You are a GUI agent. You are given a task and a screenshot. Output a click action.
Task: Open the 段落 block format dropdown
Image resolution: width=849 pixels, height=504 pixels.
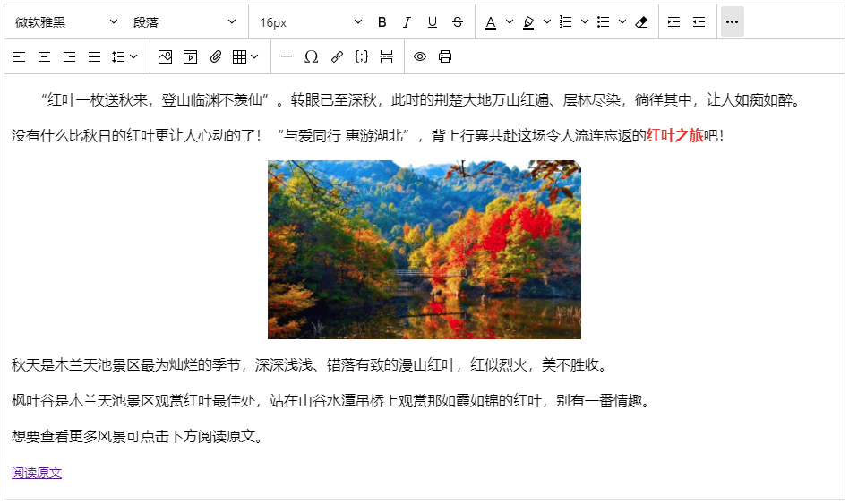click(184, 22)
